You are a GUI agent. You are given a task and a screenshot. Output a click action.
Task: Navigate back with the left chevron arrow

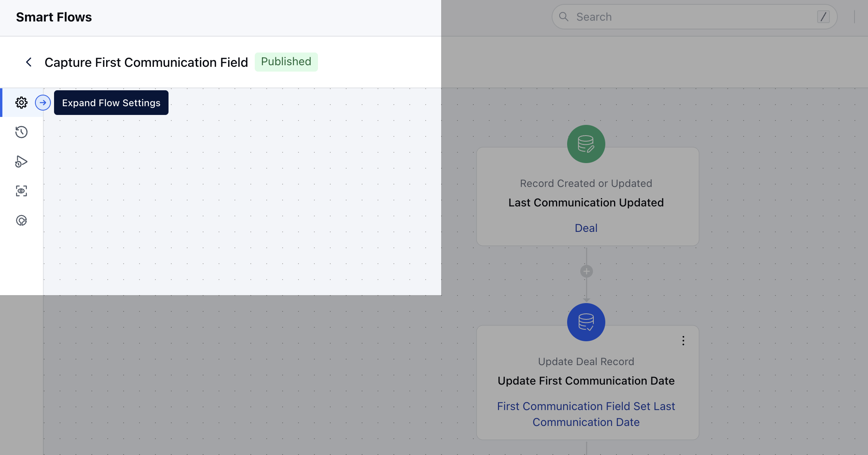click(29, 62)
